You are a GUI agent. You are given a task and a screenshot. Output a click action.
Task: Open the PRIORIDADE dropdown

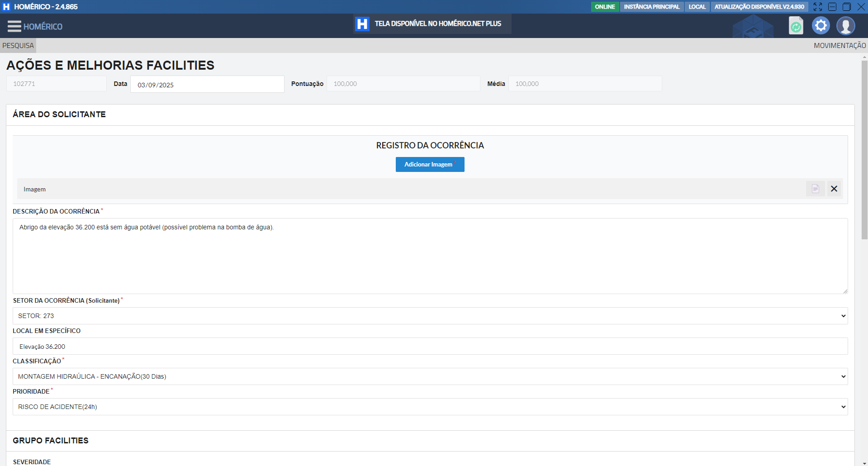pos(430,407)
